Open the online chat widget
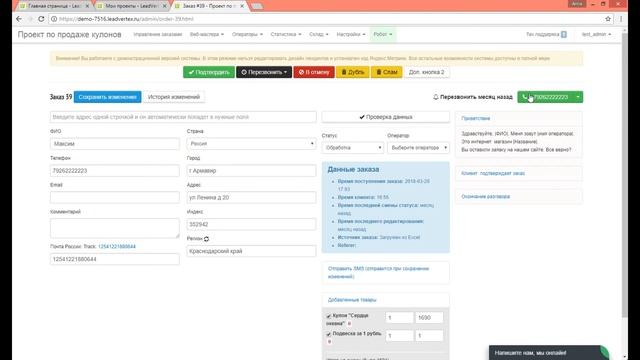Image resolution: width=640 pixels, height=360 pixels. [549, 353]
